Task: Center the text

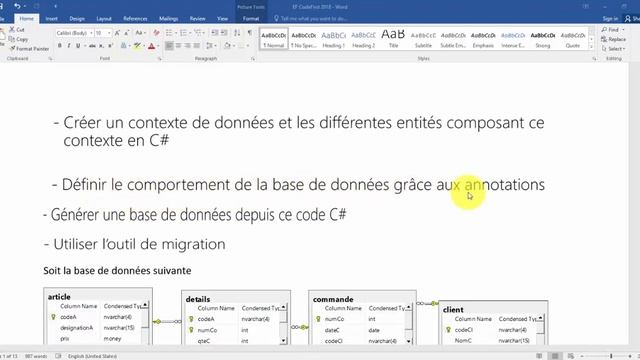Action: (x=178, y=46)
